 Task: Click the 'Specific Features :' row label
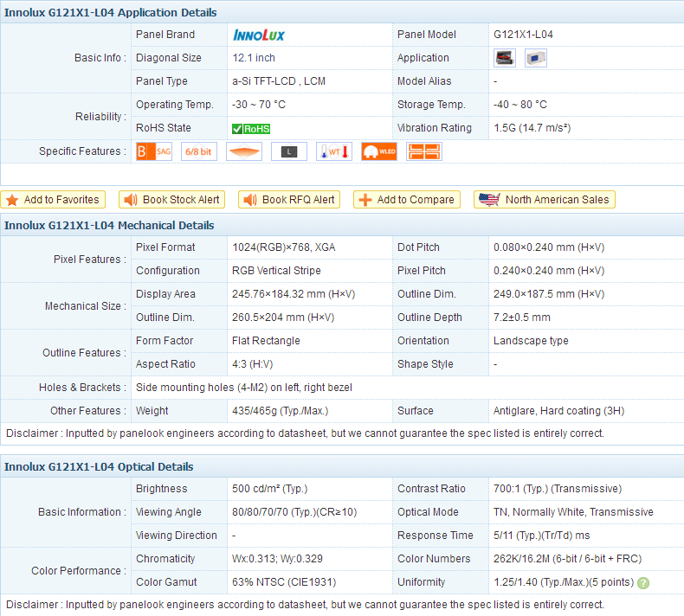tap(82, 151)
